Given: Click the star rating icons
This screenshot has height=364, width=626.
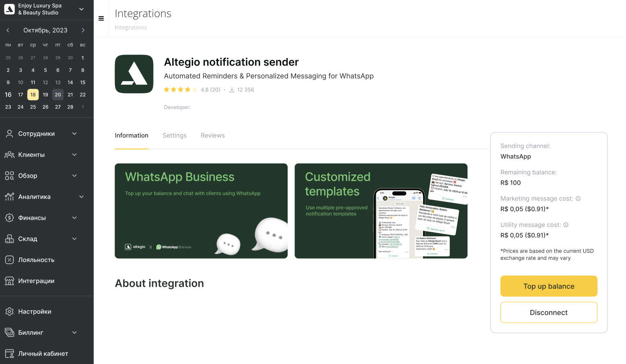Looking at the screenshot, I should coord(181,90).
